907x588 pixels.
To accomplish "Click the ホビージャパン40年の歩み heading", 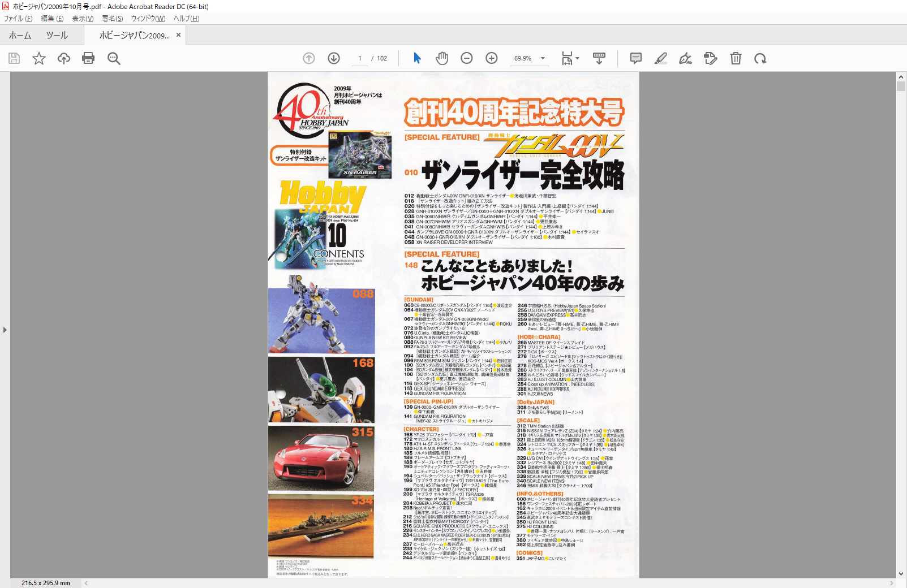I will point(523,283).
